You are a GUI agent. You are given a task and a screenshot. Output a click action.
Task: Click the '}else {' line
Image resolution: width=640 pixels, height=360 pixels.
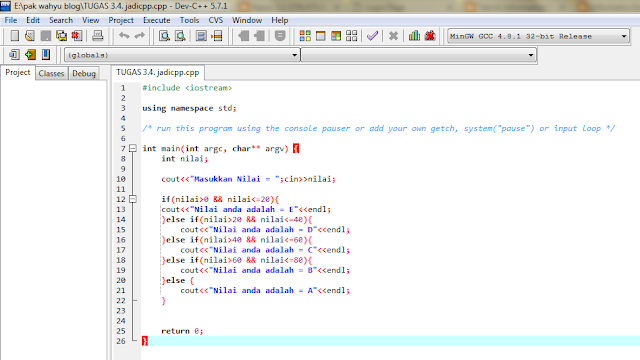178,280
